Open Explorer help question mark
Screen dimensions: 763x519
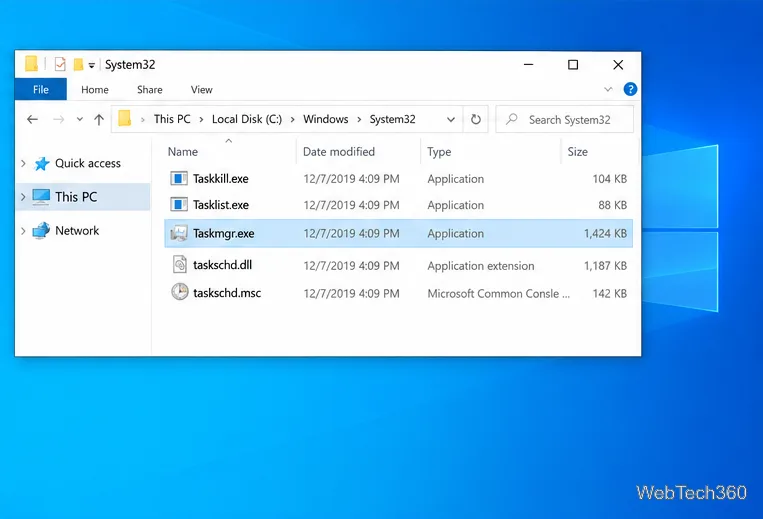click(630, 89)
